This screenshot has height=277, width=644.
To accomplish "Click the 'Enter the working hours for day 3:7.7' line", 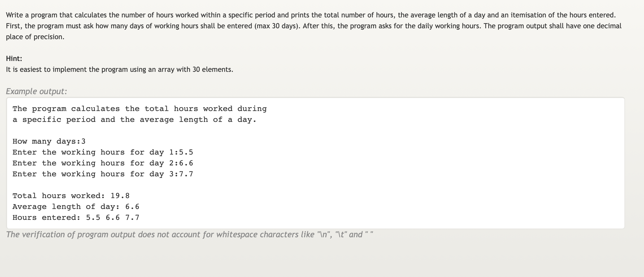I will [x=103, y=174].
